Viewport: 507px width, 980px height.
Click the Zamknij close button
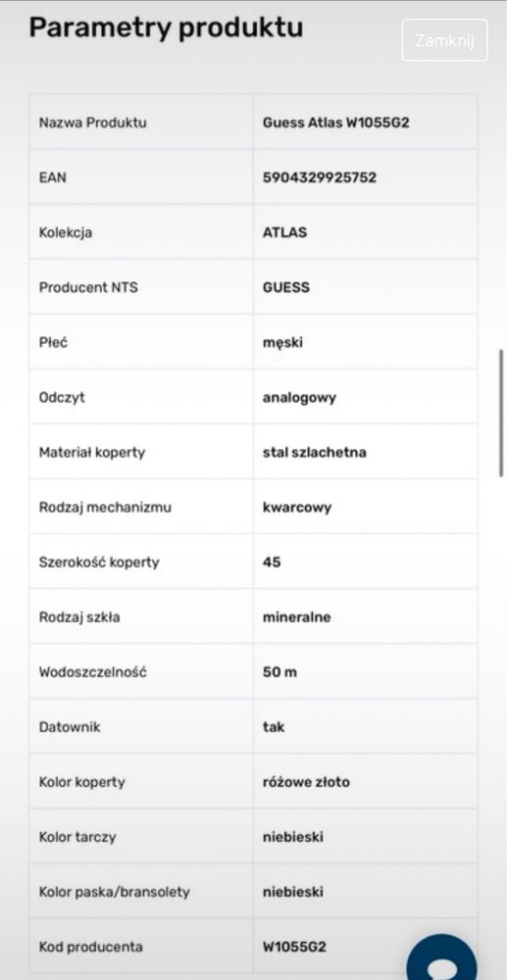coord(444,40)
